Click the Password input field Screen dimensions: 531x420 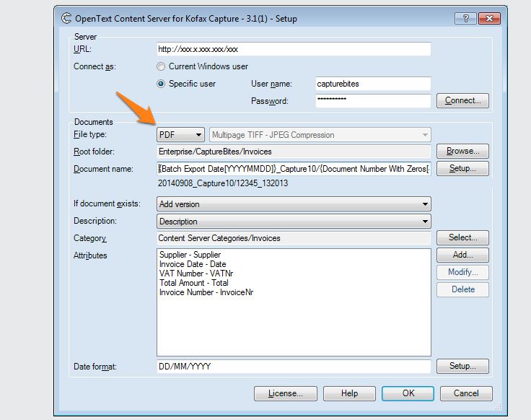(373, 101)
